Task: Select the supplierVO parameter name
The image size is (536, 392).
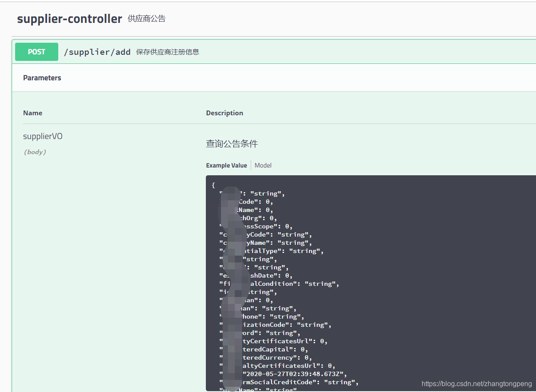Action: click(x=42, y=136)
